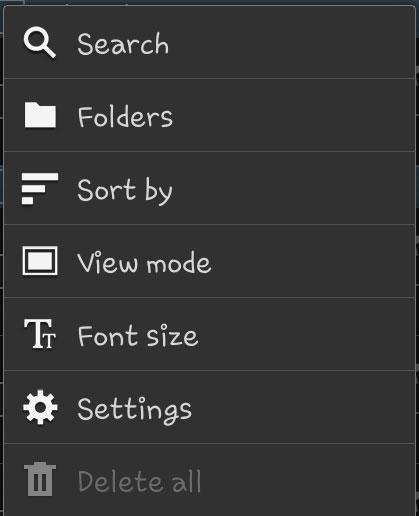Tap the magnifying glass Search icon
The image size is (419, 516).
40,43
